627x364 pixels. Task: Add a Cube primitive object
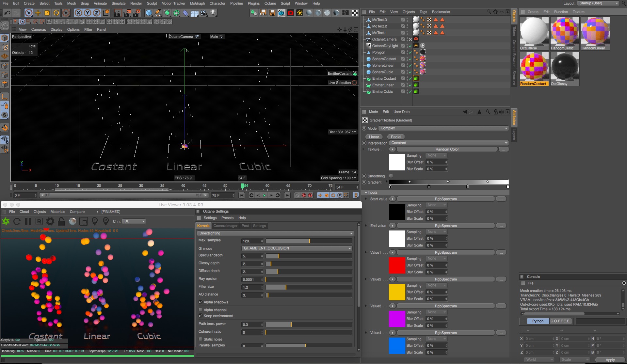(x=149, y=13)
